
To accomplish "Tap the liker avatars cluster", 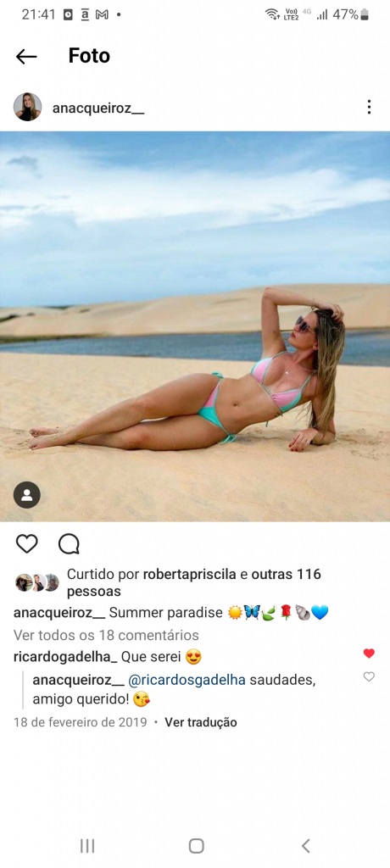I will (36, 582).
